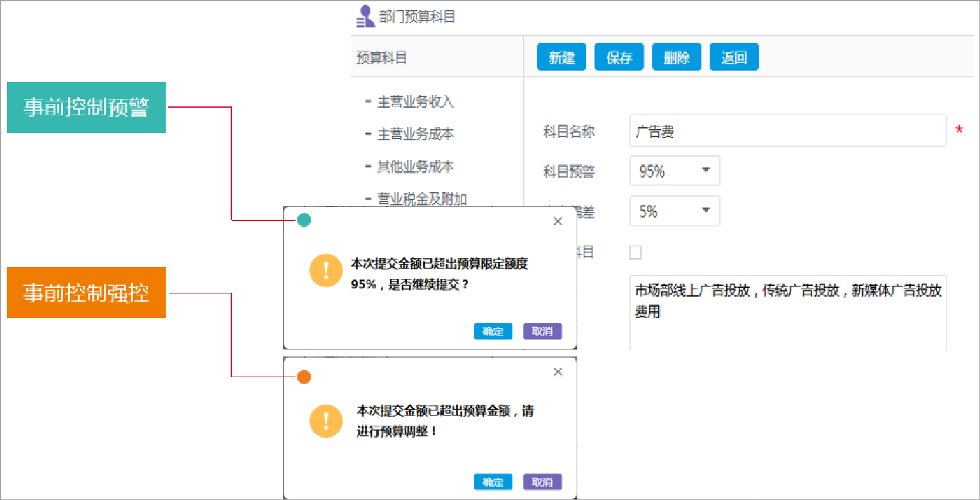
Task: Close the 95% warning dialog with its × icon
Action: click(558, 221)
